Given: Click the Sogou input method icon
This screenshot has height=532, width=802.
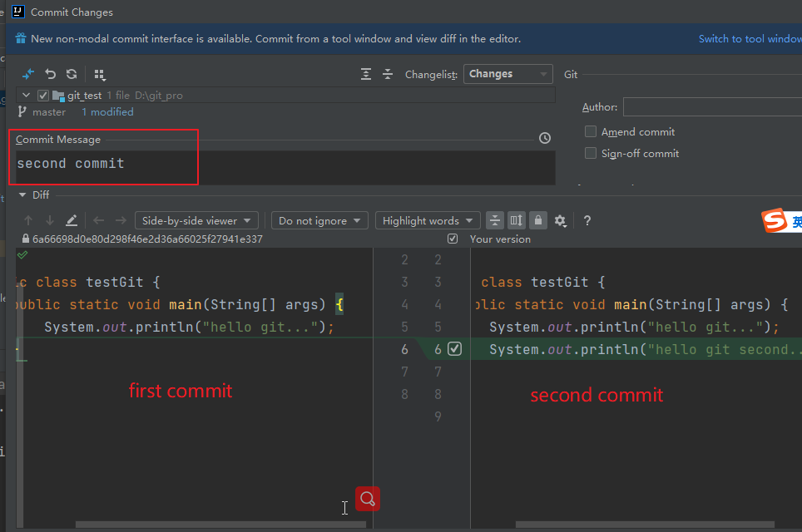Looking at the screenshot, I should [775, 220].
